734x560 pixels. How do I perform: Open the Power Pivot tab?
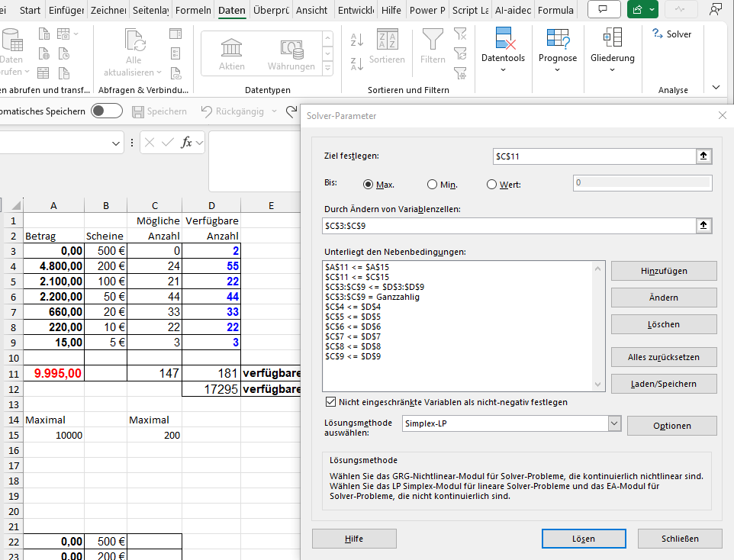[427, 10]
